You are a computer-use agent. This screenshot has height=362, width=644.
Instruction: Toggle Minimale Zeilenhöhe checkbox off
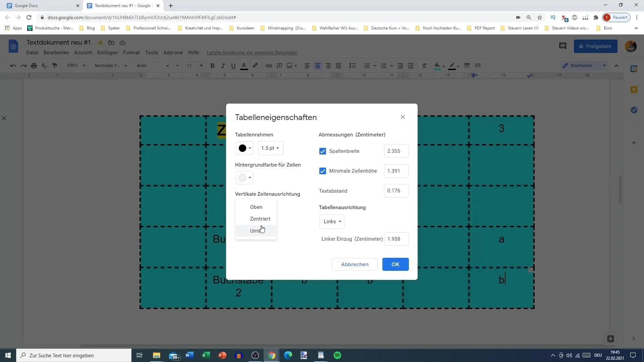pos(322,171)
